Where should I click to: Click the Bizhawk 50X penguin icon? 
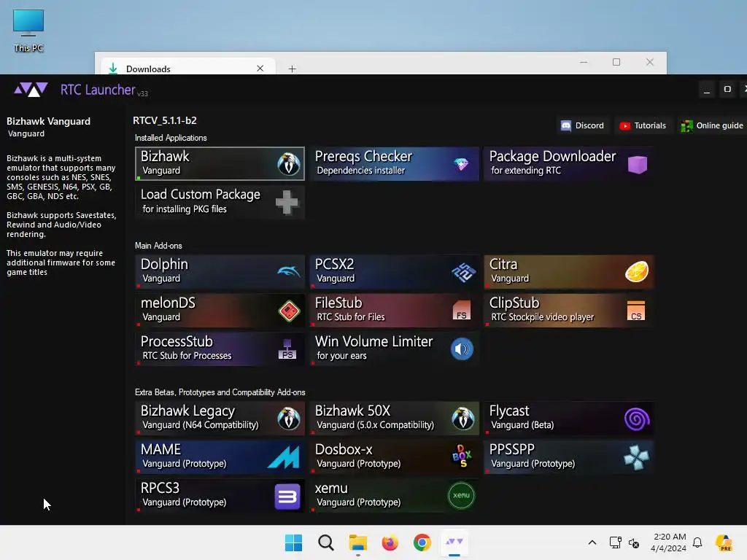463,419
